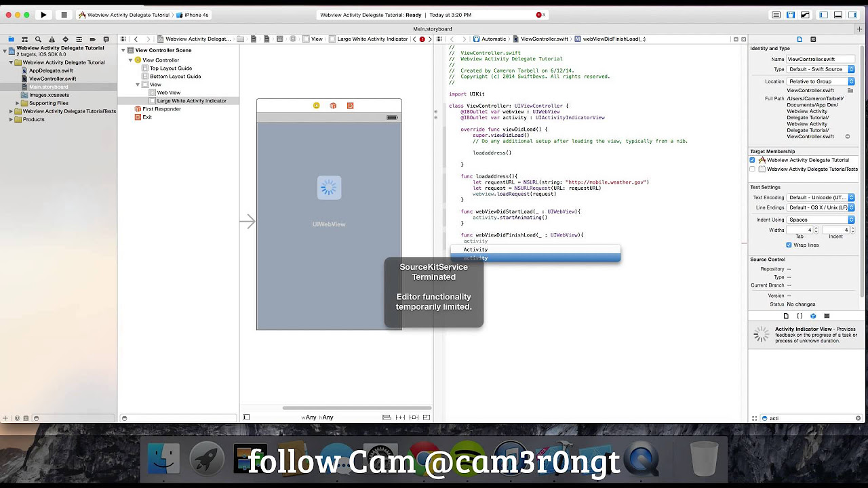Open the storyboard editor related items menu

pyautogui.click(x=123, y=39)
